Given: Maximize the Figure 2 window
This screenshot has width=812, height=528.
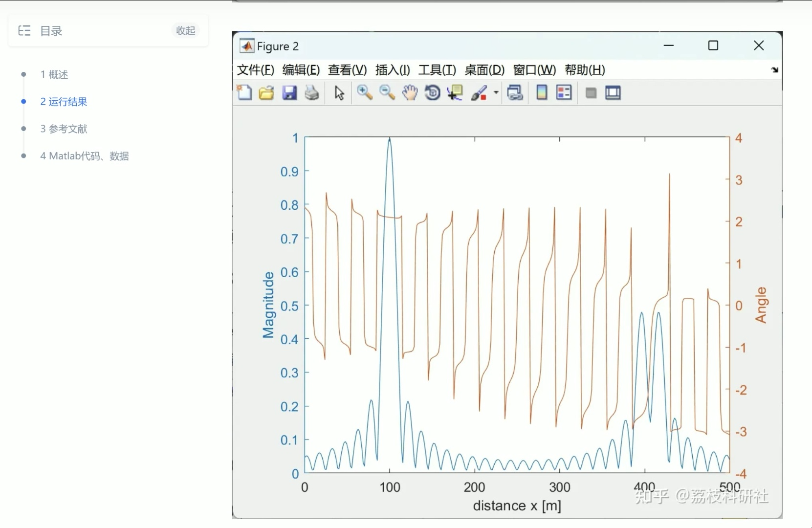Looking at the screenshot, I should 713,45.
